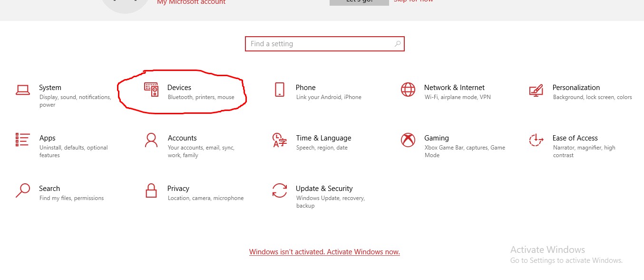Click "Wi-Fi, airplane mode, VPN" description

point(458,97)
